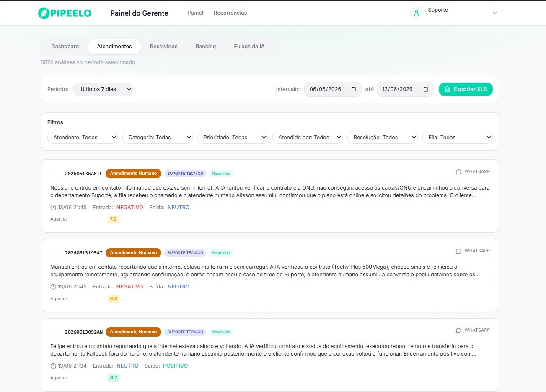The width and height of the screenshot is (546, 392).
Task: Open calendar picker for 13/06/2026
Action: 426,89
